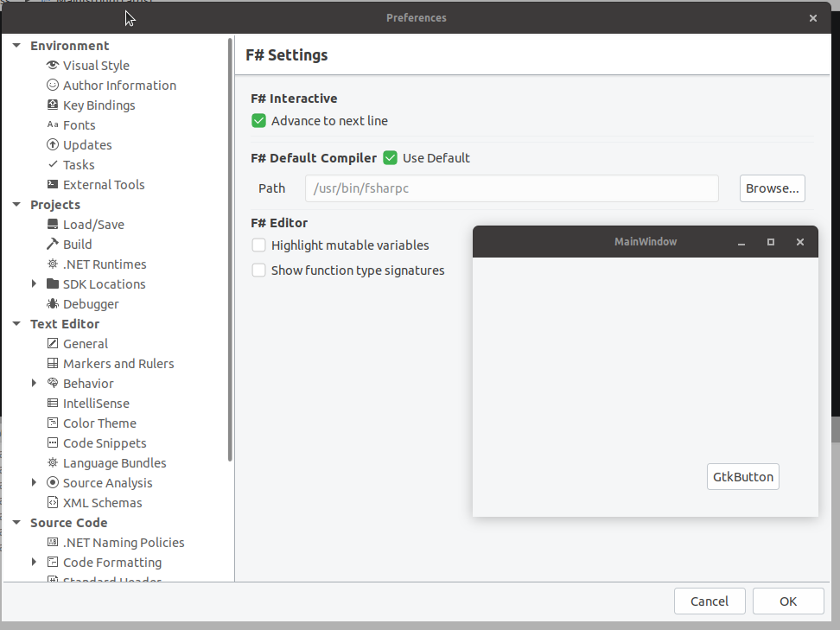Uncheck Advance to next line
The height and width of the screenshot is (630, 840).
pos(258,120)
